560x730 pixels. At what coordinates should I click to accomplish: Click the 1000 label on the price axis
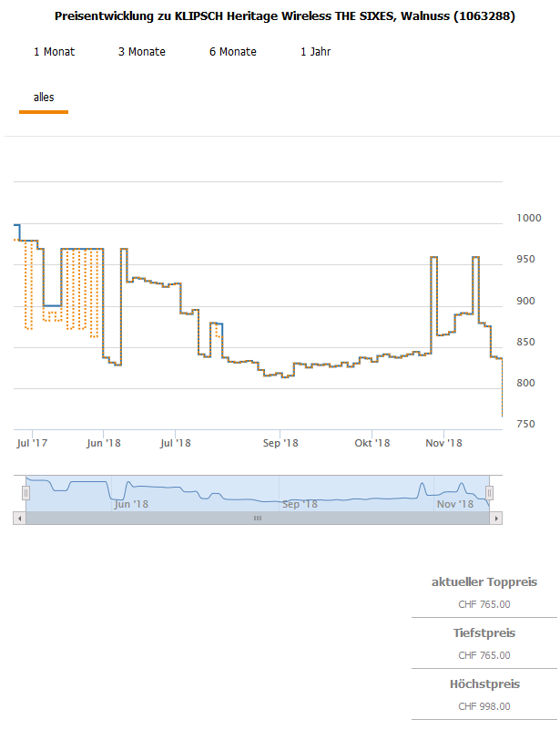pos(529,218)
